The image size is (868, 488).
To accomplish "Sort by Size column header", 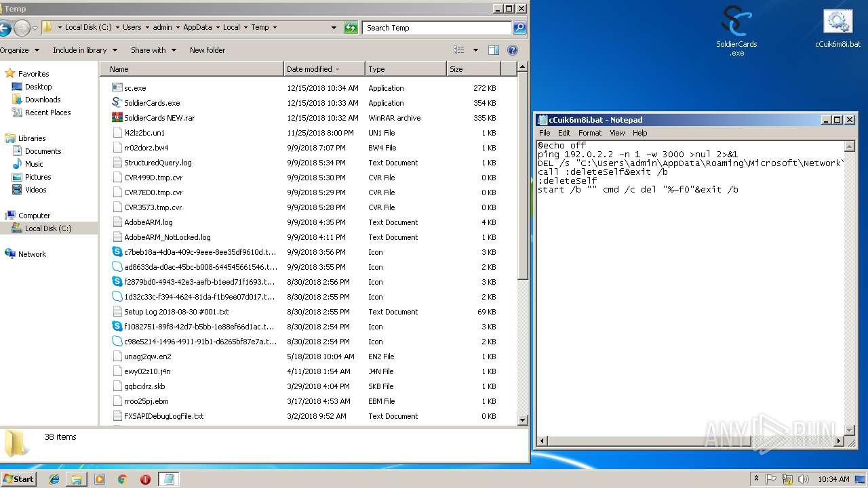I will point(473,69).
